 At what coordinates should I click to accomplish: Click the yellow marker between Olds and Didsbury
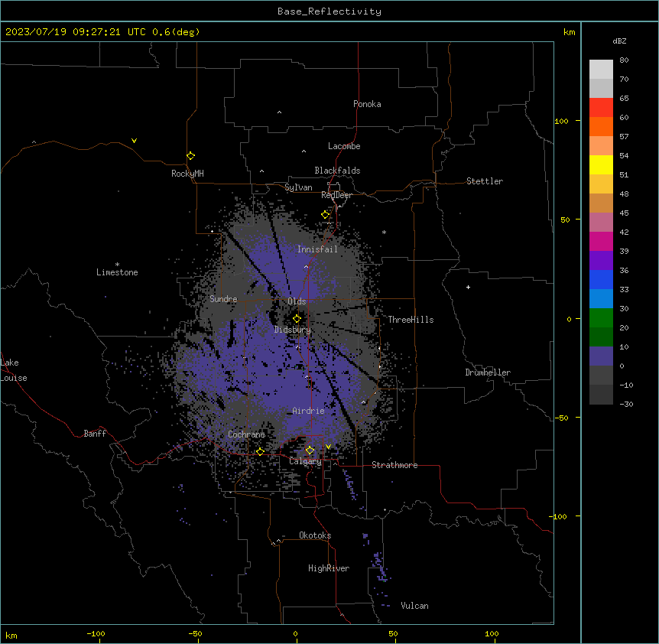[x=297, y=319]
